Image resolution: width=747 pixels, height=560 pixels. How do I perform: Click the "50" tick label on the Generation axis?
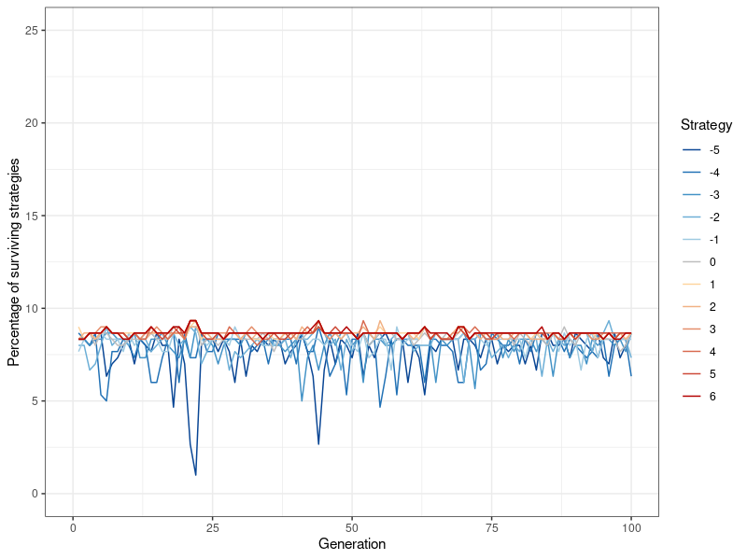click(x=352, y=527)
